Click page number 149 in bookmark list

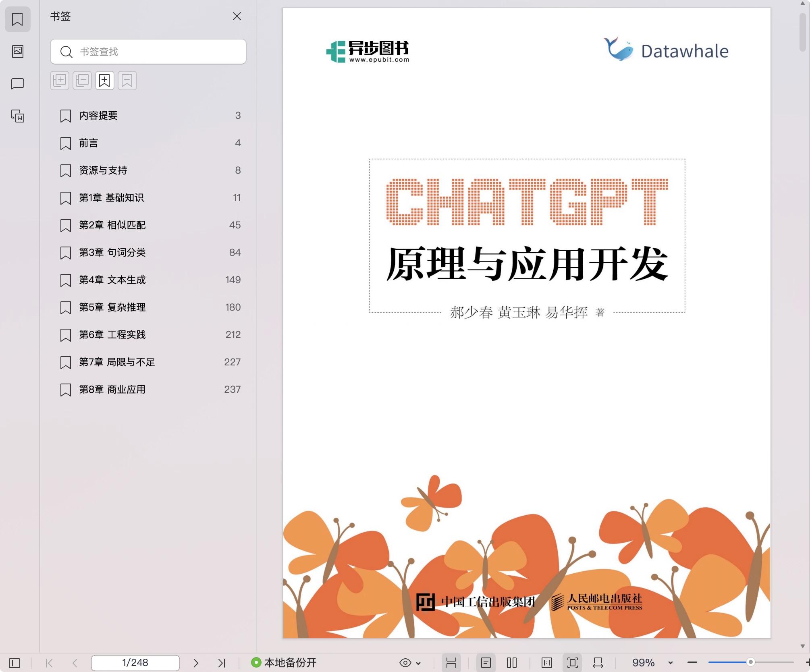233,280
